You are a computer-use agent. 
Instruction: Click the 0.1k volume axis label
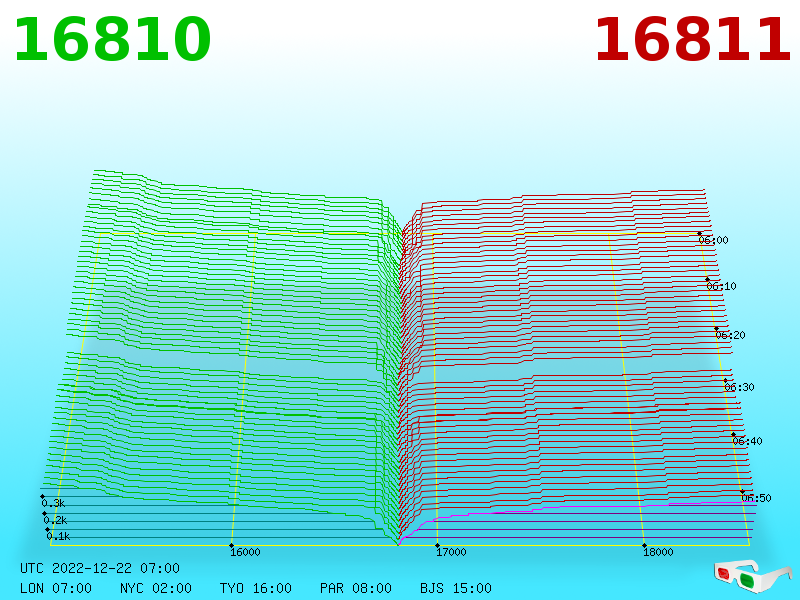point(58,536)
